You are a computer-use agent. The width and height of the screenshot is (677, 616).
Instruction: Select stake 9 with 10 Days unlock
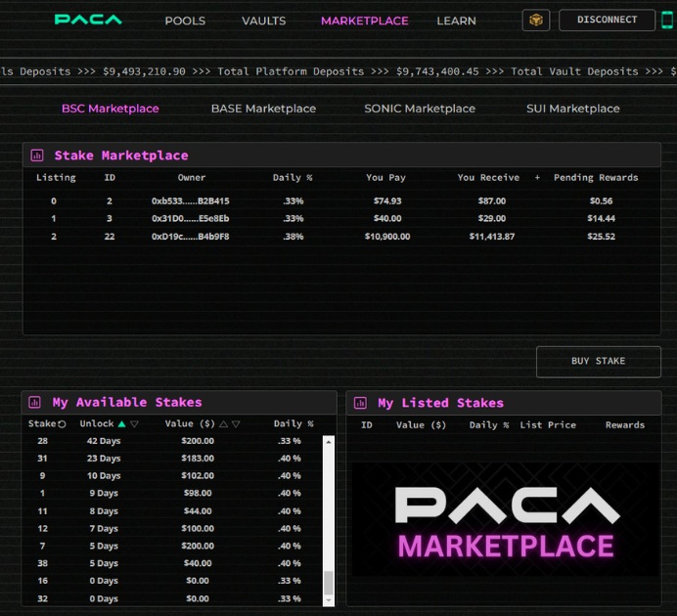tap(173, 476)
